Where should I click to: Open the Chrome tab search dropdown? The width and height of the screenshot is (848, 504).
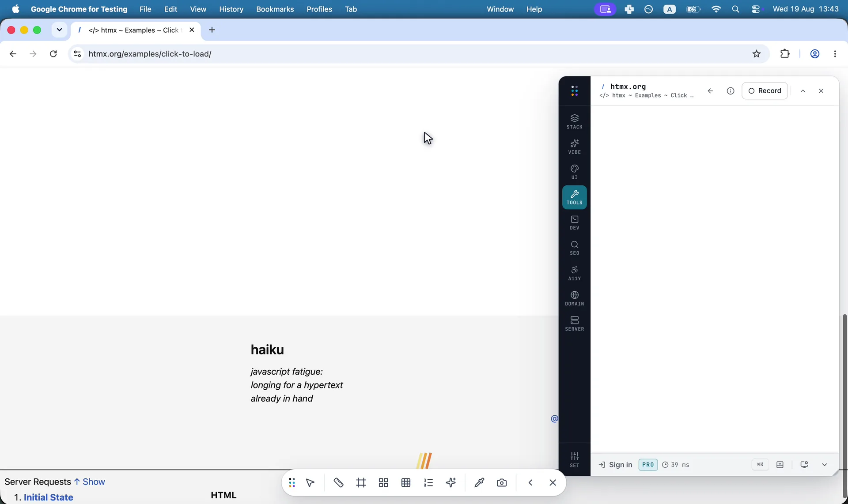coord(59,30)
